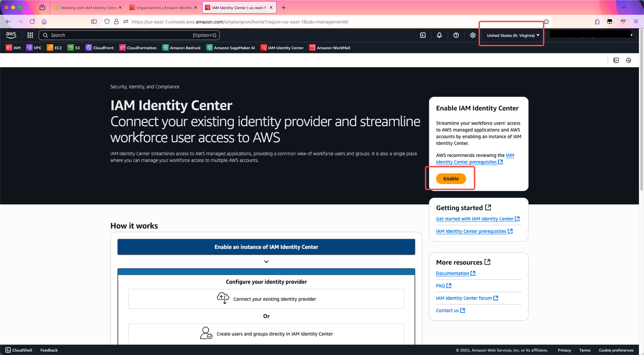The height and width of the screenshot is (355, 644).
Task: Open console settings gear icon
Action: coord(473,35)
